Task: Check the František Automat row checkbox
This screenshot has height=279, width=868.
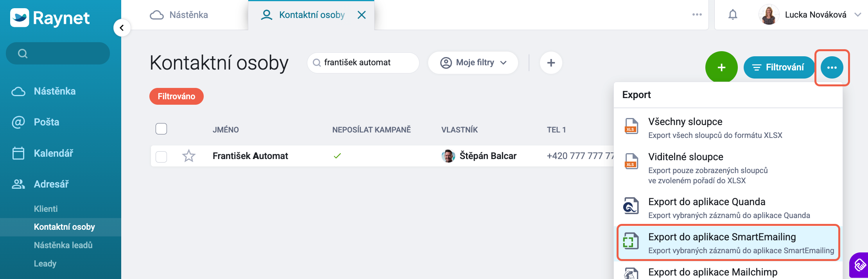Action: point(161,156)
